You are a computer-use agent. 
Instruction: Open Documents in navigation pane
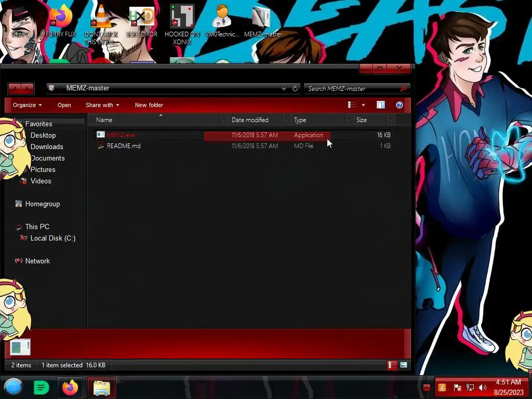pos(47,158)
